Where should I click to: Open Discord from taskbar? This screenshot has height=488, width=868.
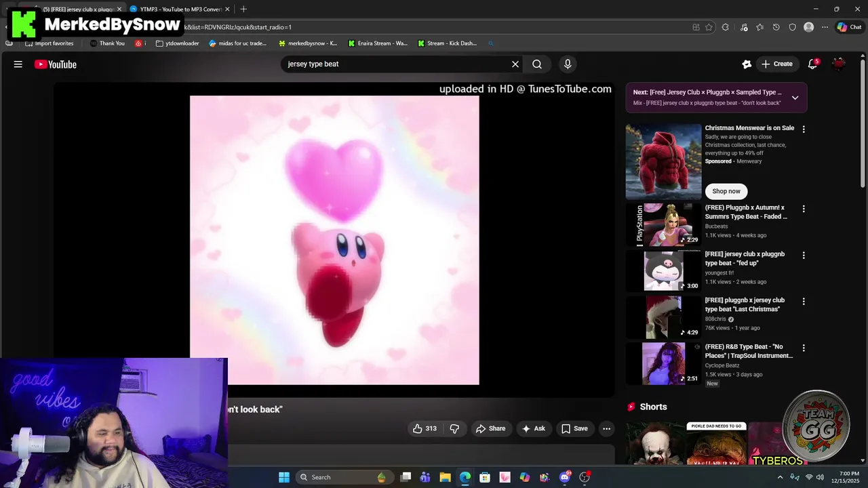pos(564,477)
